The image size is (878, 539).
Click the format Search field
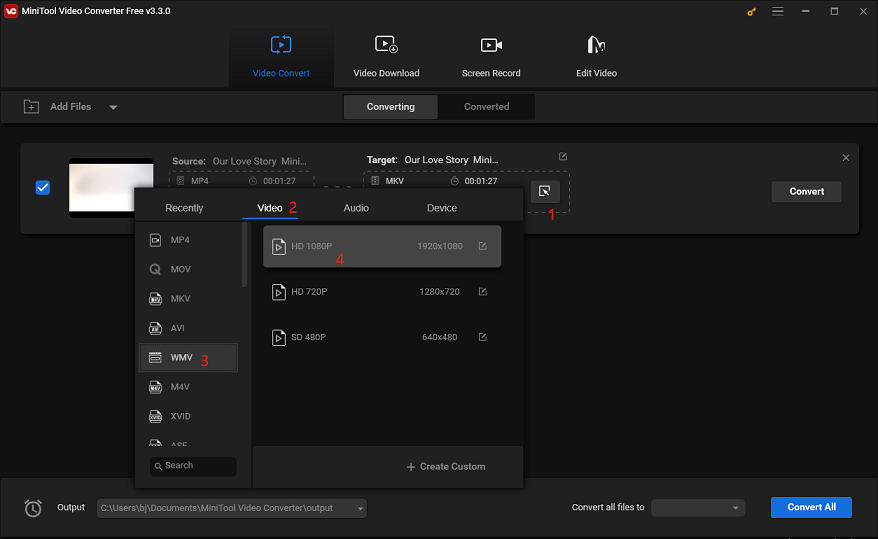pos(193,466)
